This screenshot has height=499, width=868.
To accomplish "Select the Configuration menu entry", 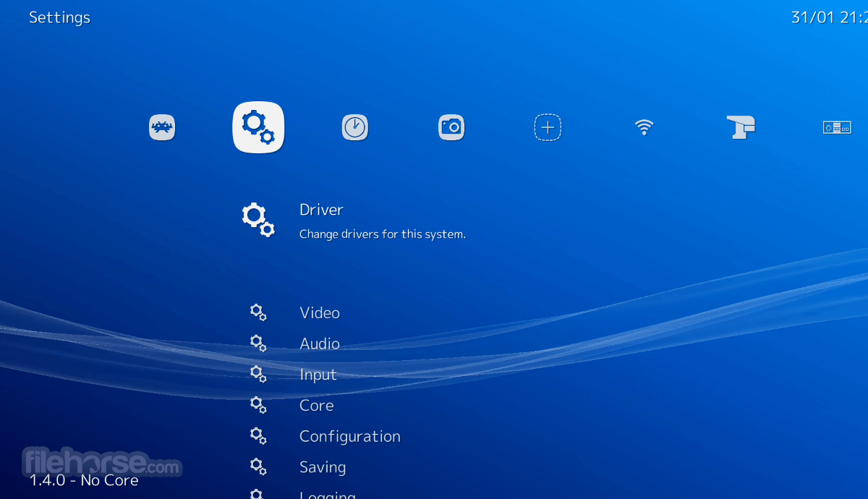I will 350,437.
